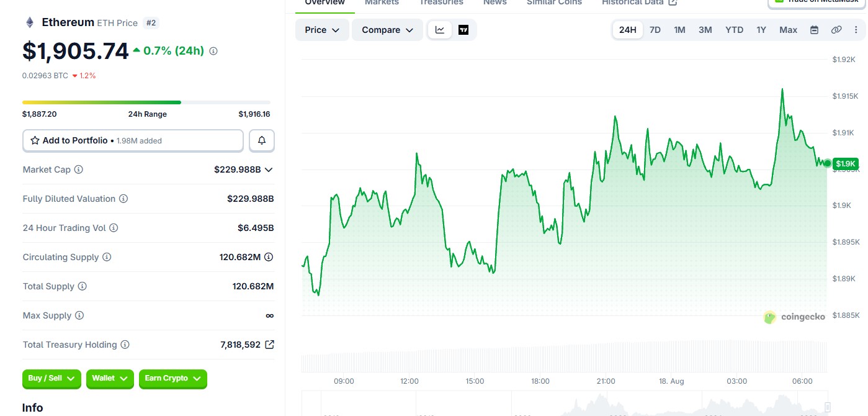Open the Price dropdown
This screenshot has height=416, width=868.
(x=322, y=30)
